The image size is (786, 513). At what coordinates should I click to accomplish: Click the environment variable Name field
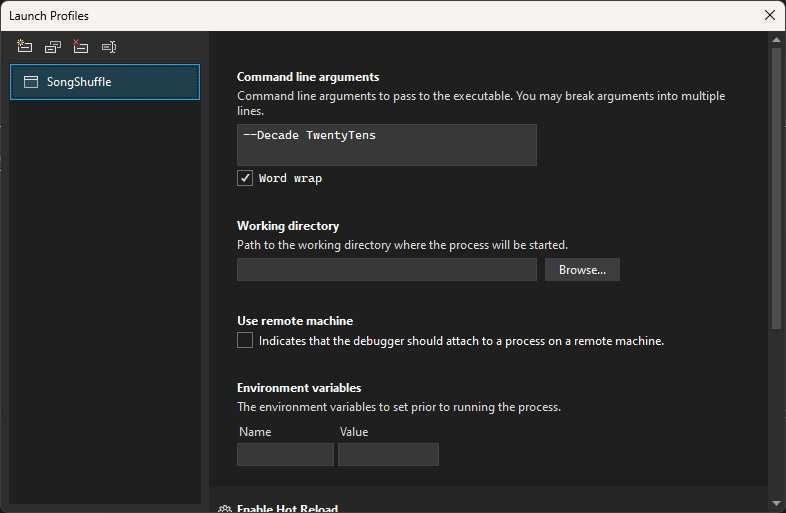pos(285,454)
